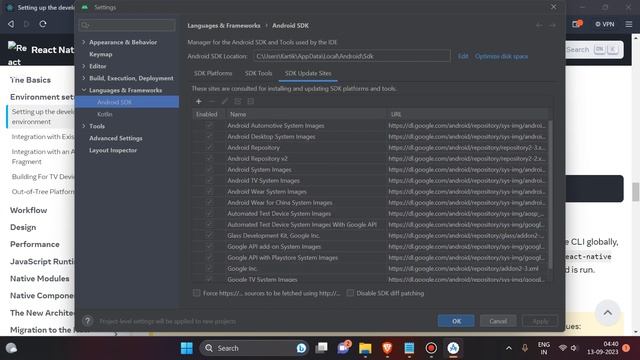Add a new SDK update site

[x=199, y=101]
